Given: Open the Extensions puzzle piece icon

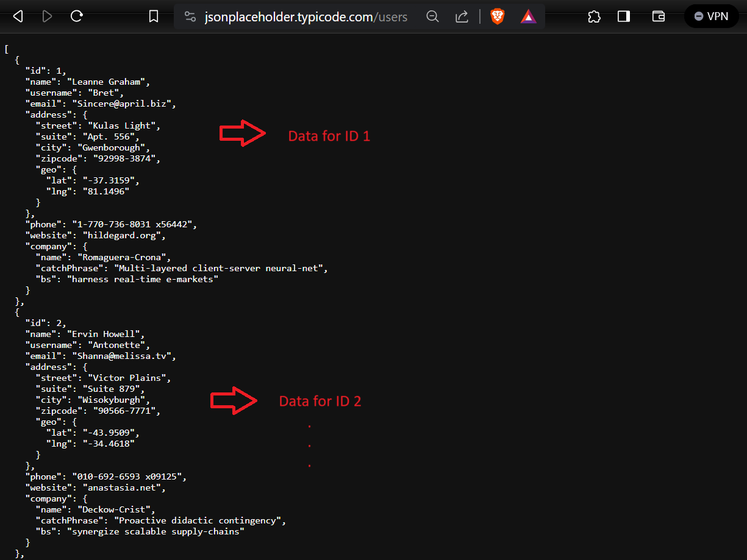Looking at the screenshot, I should (x=593, y=16).
